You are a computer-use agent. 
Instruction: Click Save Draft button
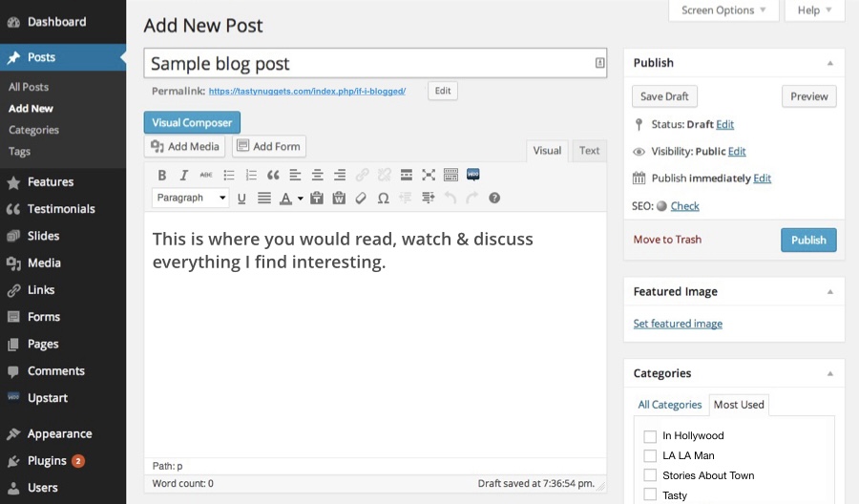click(x=664, y=96)
